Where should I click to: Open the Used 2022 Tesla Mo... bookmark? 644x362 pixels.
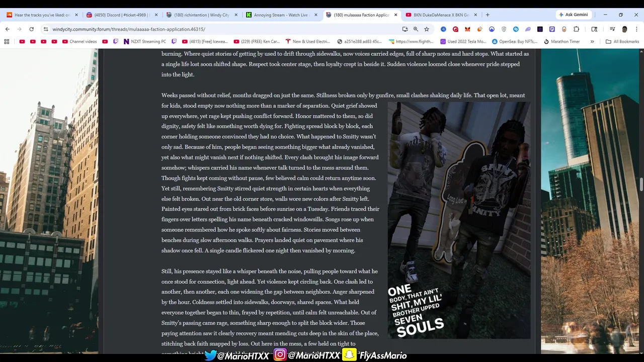[463, 41]
